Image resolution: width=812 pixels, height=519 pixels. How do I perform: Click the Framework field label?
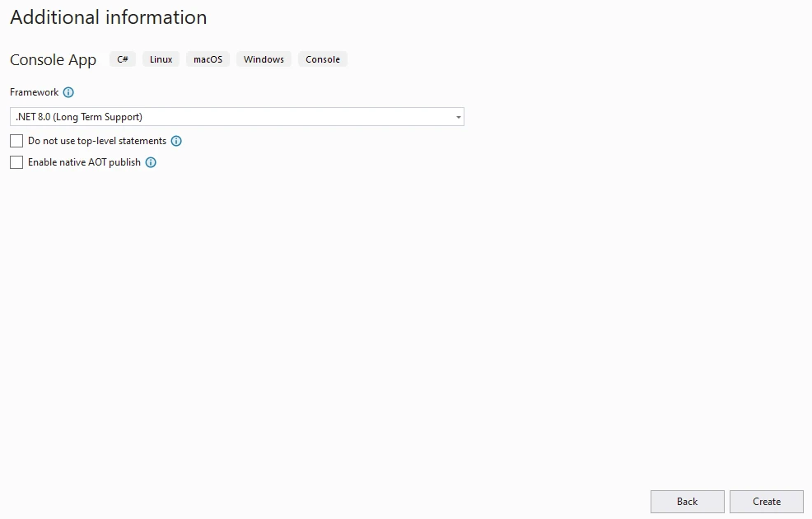34,92
